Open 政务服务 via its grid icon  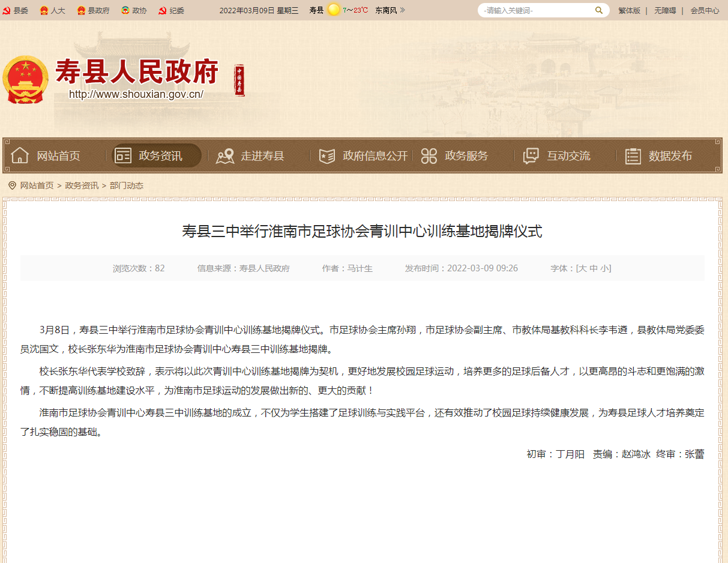(x=428, y=155)
